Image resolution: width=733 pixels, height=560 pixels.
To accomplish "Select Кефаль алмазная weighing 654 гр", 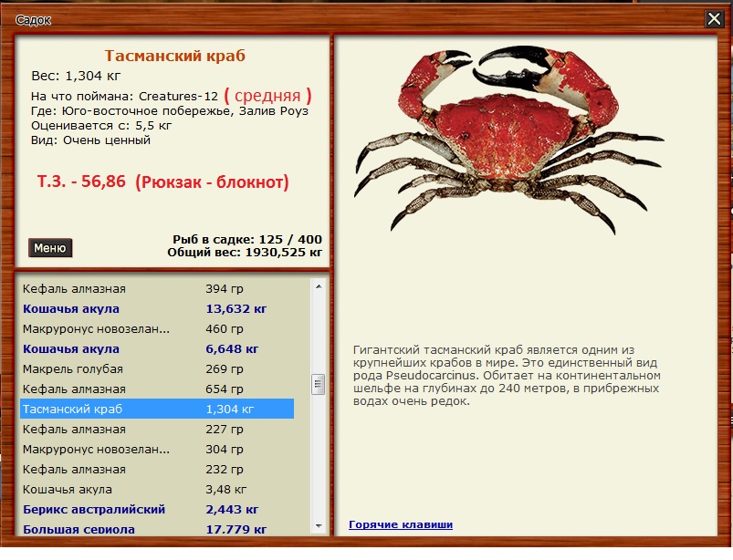I will click(155, 389).
